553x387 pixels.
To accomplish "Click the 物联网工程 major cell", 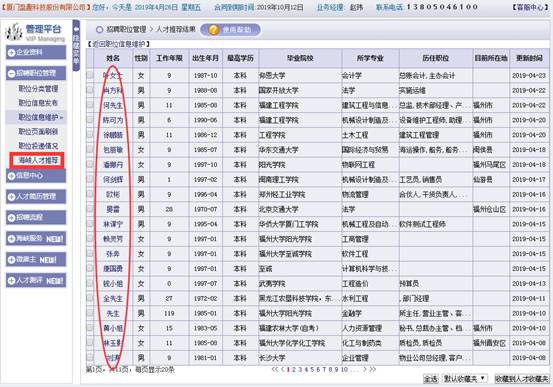I will (358, 164).
